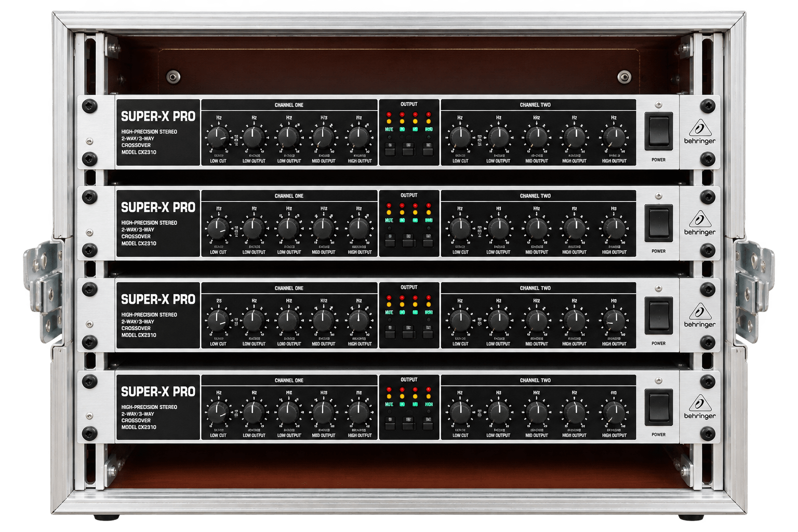The width and height of the screenshot is (798, 532).
Task: Click the Behringer logo on the second unit
Action: tap(700, 223)
